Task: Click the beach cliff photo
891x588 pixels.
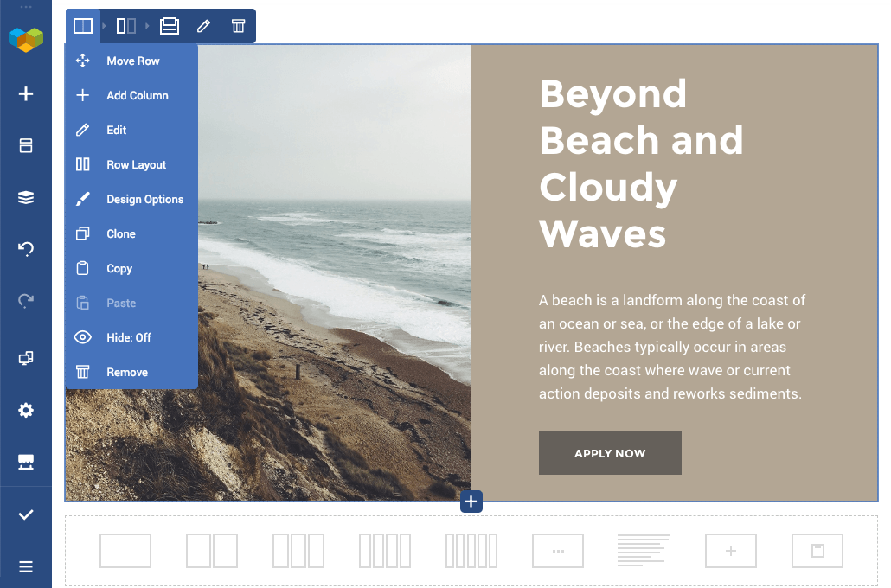Action: (336, 272)
